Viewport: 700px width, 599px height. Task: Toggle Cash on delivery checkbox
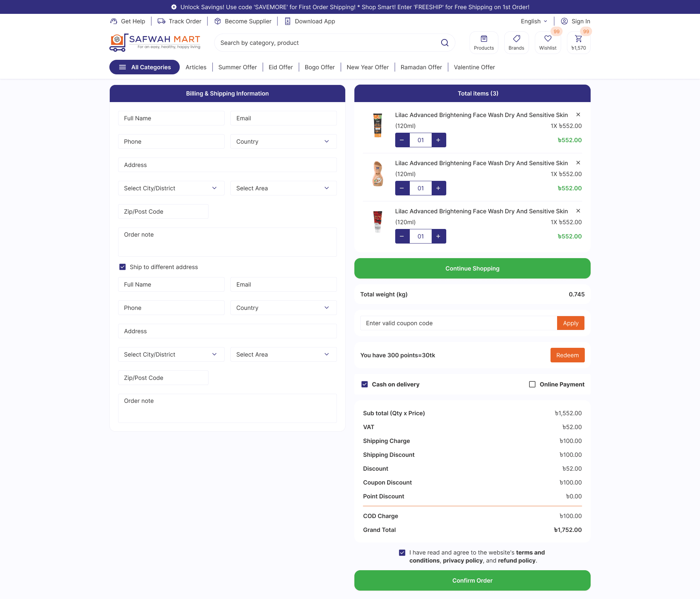click(x=365, y=384)
